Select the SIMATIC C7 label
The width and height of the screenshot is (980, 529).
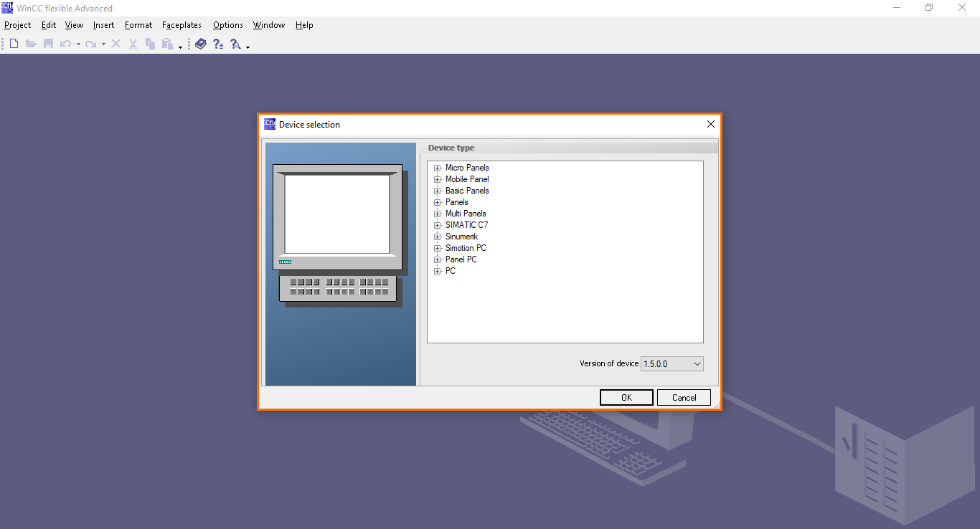[x=466, y=225]
